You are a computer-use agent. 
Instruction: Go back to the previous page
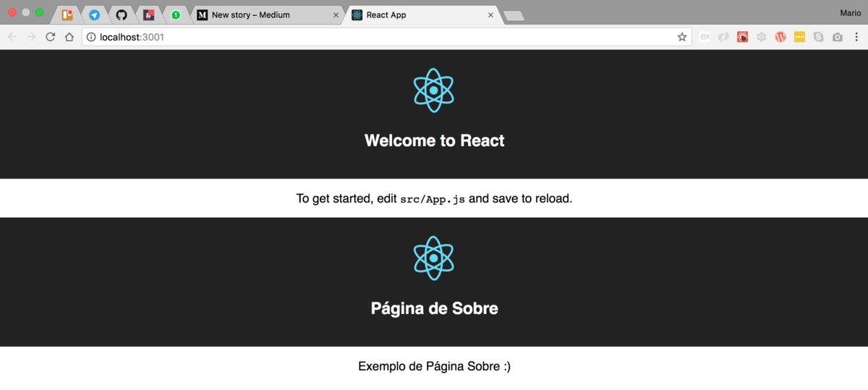(x=12, y=37)
